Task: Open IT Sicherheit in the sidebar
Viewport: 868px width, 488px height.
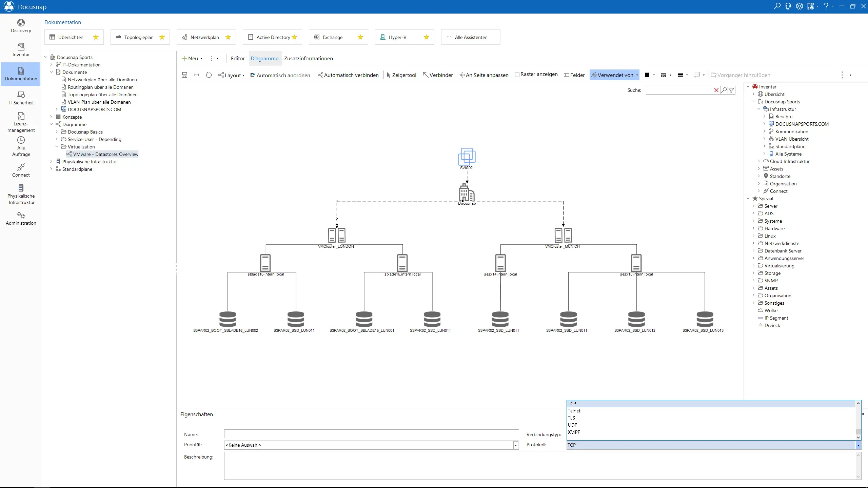Action: click(21, 98)
